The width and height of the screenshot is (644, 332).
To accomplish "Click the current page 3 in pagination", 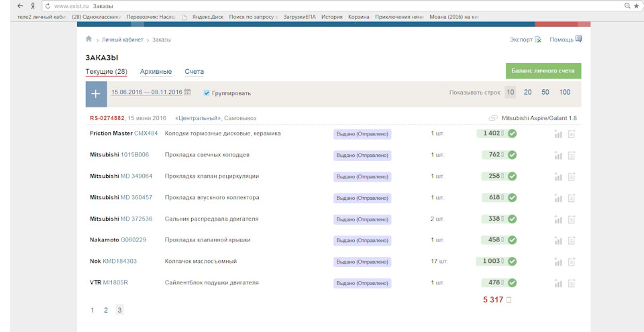I will (x=119, y=310).
